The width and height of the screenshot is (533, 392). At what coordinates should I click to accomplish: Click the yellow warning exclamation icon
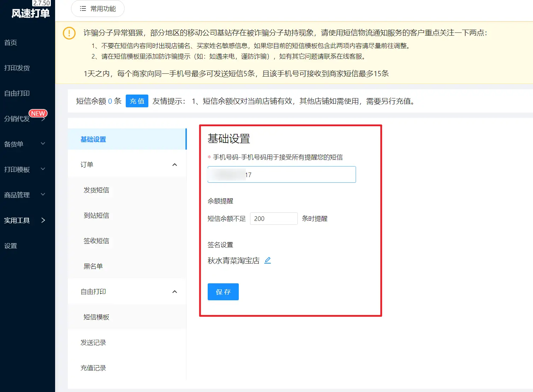[69, 33]
